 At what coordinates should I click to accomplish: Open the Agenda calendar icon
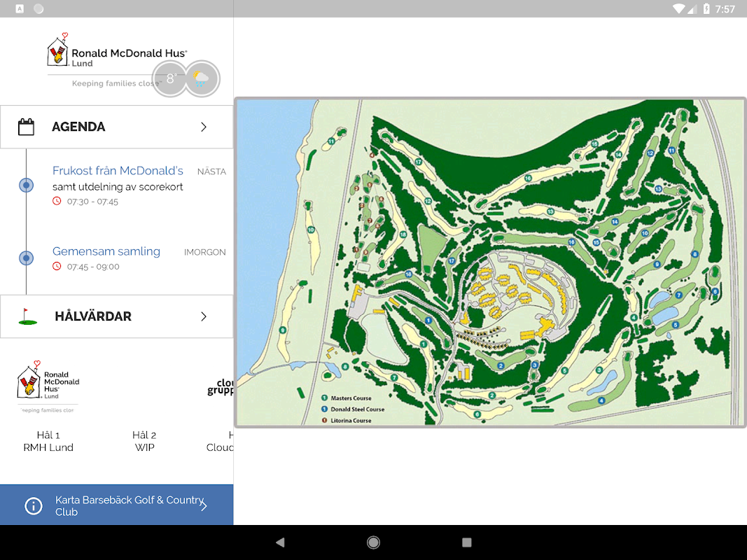tap(26, 127)
